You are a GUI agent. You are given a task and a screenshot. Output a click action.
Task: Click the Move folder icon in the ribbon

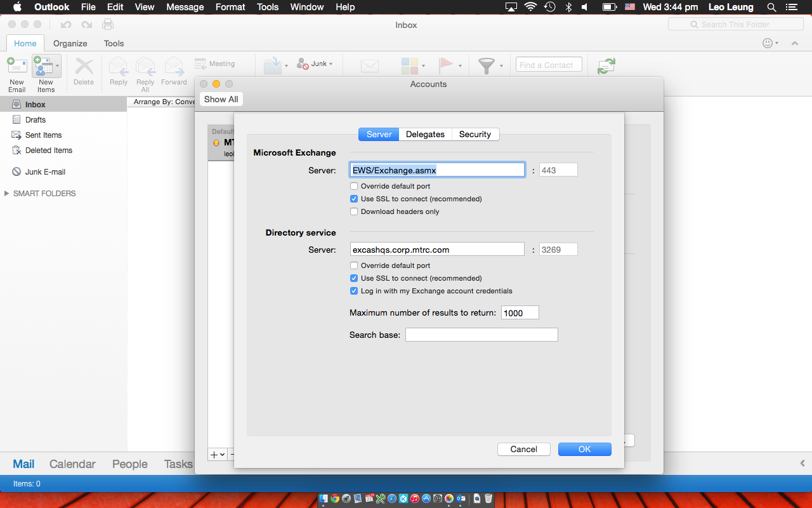(x=273, y=65)
